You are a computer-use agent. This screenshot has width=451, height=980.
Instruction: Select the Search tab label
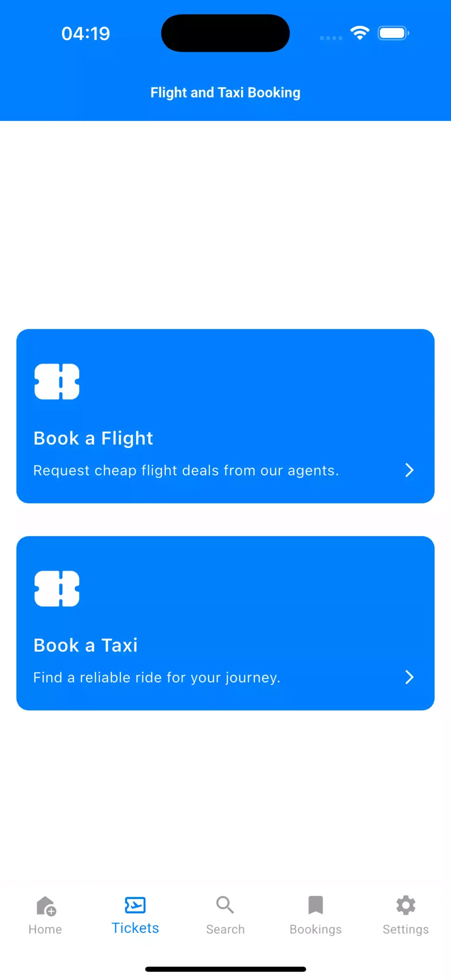point(225,929)
